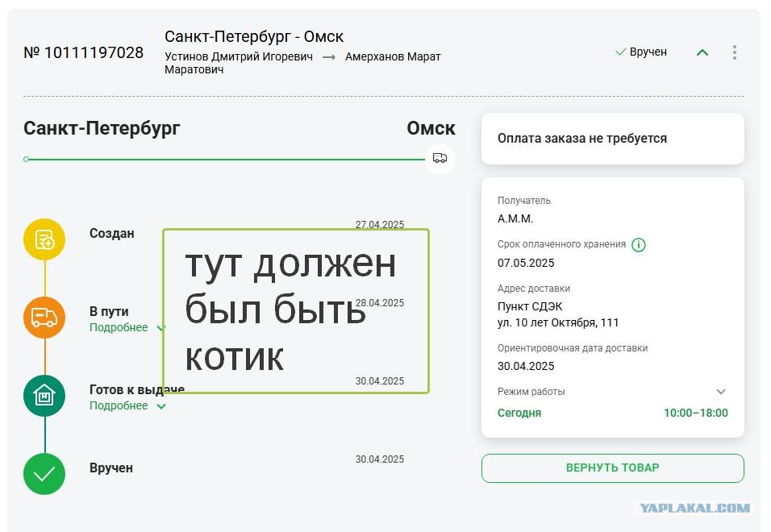Click the large Санкт-Петербург origin heading
771x532 pixels.
[102, 128]
